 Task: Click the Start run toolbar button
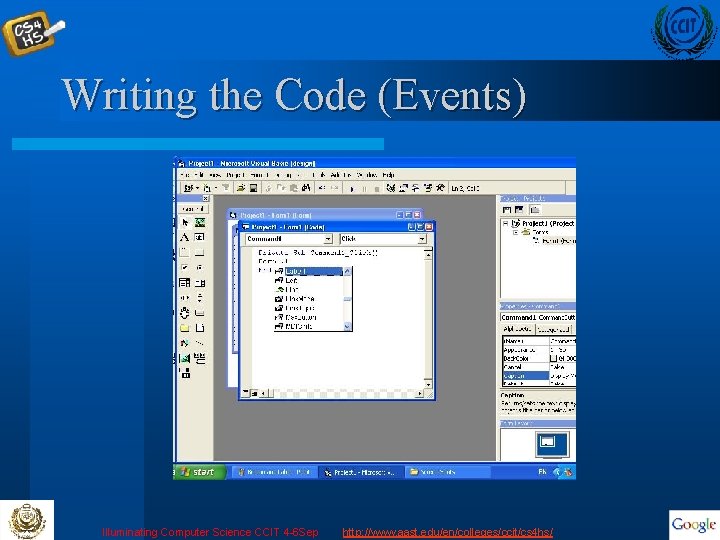point(352,188)
